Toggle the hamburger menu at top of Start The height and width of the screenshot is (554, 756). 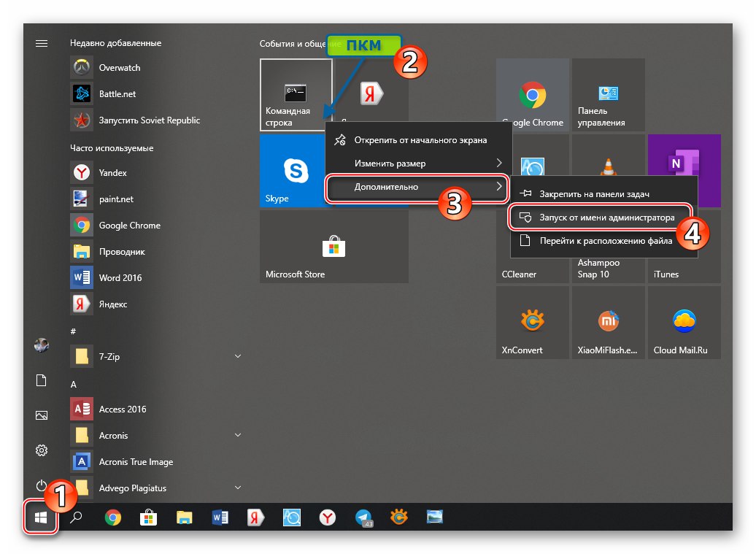42,43
